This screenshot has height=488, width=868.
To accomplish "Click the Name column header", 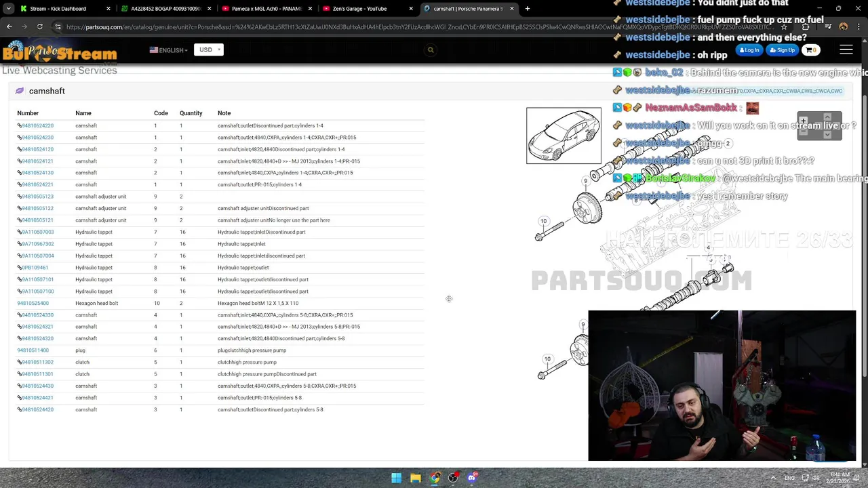I will [83, 113].
